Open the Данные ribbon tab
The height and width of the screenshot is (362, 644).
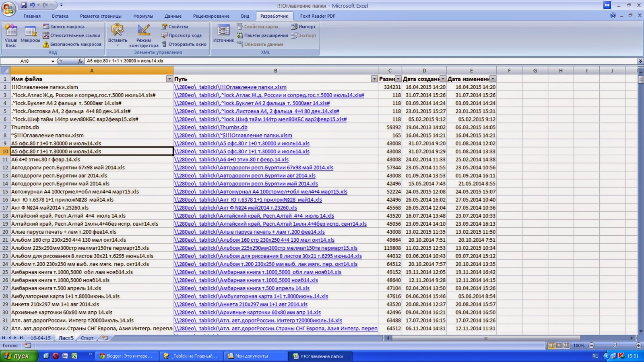(x=173, y=16)
